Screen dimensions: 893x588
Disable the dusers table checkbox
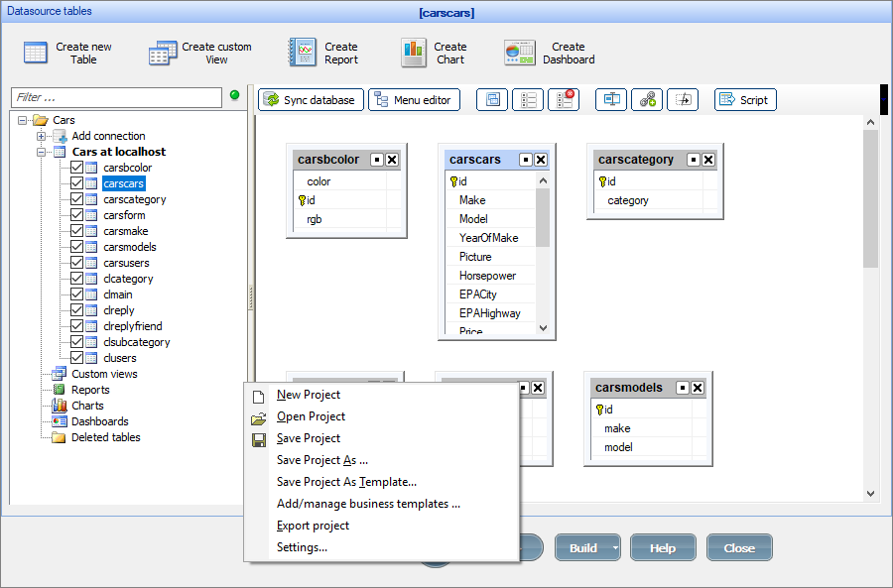(x=77, y=358)
